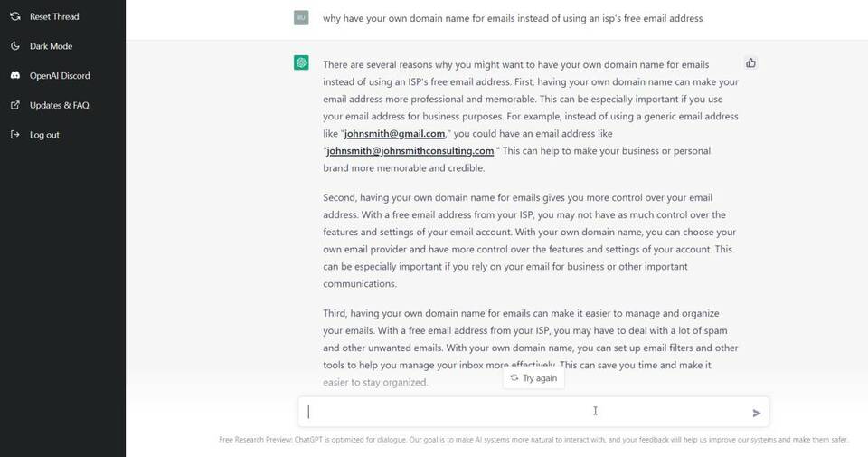The image size is (868, 457).
Task: Click the external-link icon beside Updates & FAQ
Action: click(15, 105)
